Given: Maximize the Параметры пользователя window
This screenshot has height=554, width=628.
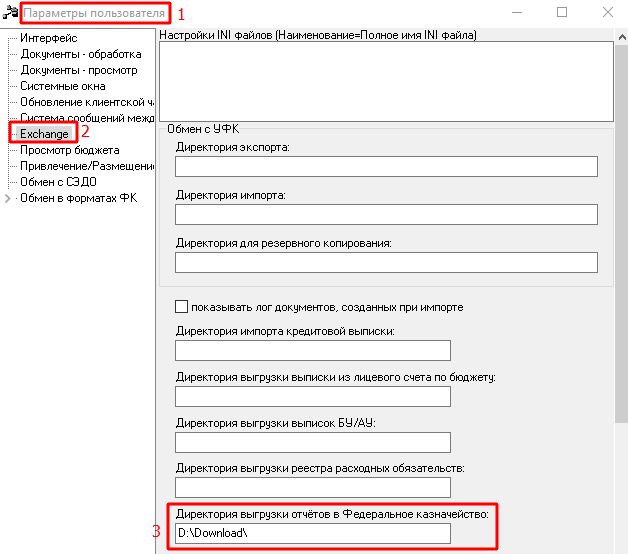Looking at the screenshot, I should (x=562, y=12).
